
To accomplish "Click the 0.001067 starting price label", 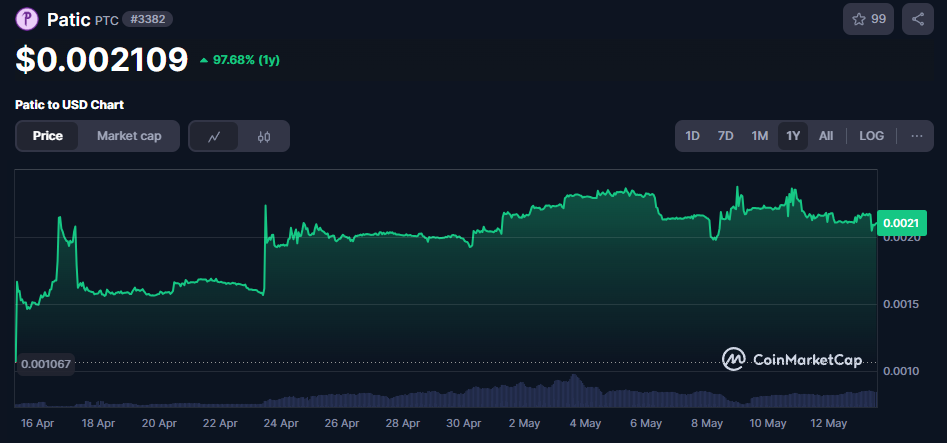I will click(46, 364).
